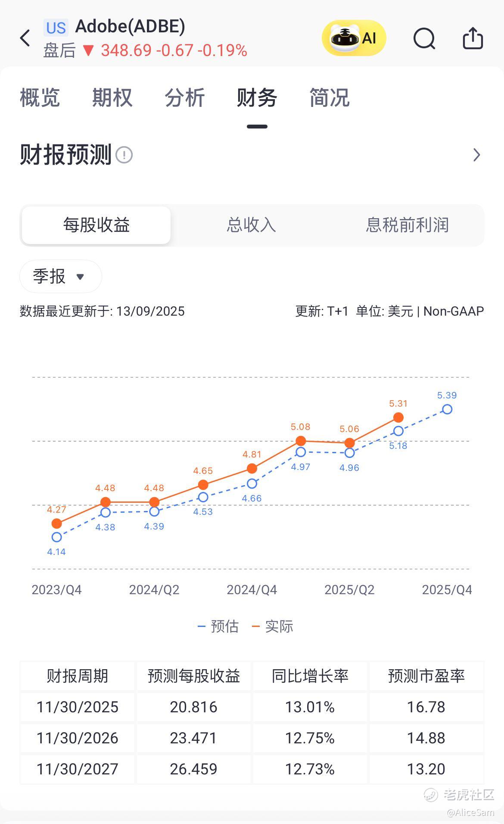Tap the 预估 legend item
504x824 pixels.
click(x=218, y=626)
